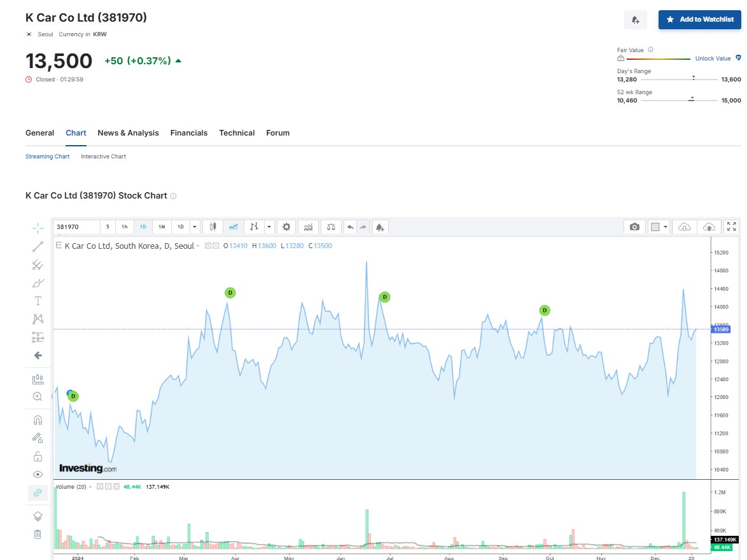This screenshot has width=747, height=560.
Task: Click the create alert bell in toolbar
Action: pyautogui.click(x=380, y=227)
